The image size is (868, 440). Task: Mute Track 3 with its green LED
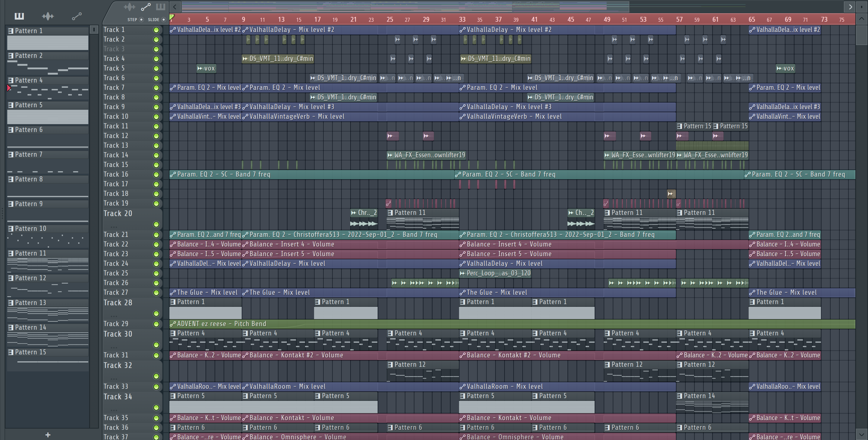[156, 49]
